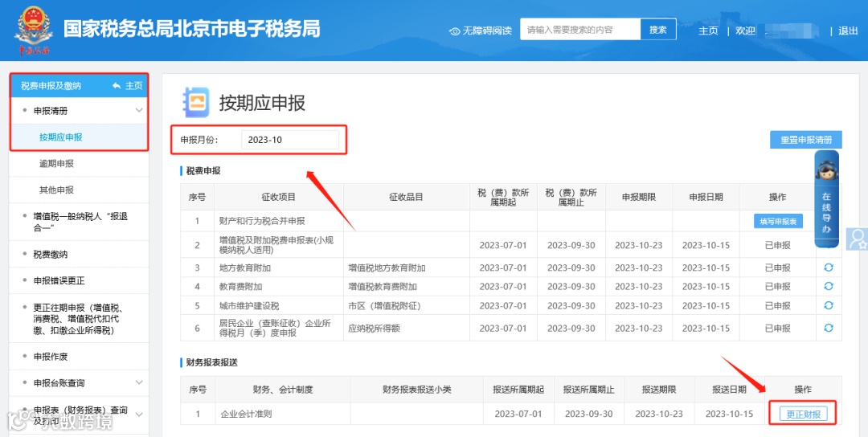This screenshot has height=437, width=868.
Task: Click the tax bureau national emblem logo
Action: (x=34, y=31)
